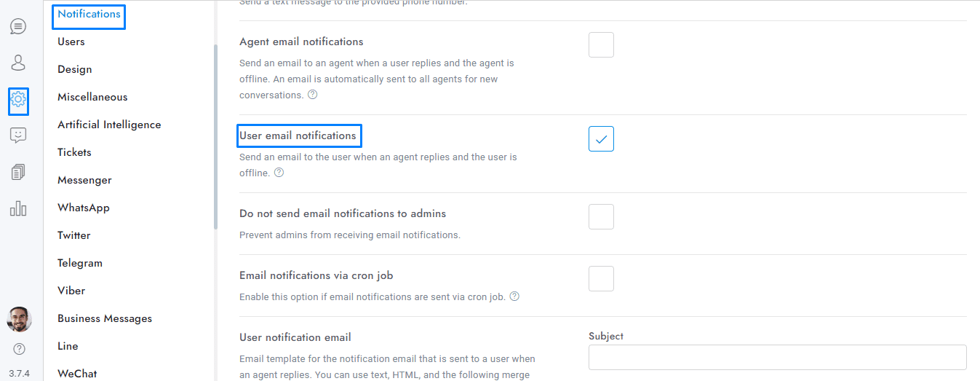Click the admin profile avatar photo
Image resolution: width=980 pixels, height=381 pixels.
click(x=19, y=319)
